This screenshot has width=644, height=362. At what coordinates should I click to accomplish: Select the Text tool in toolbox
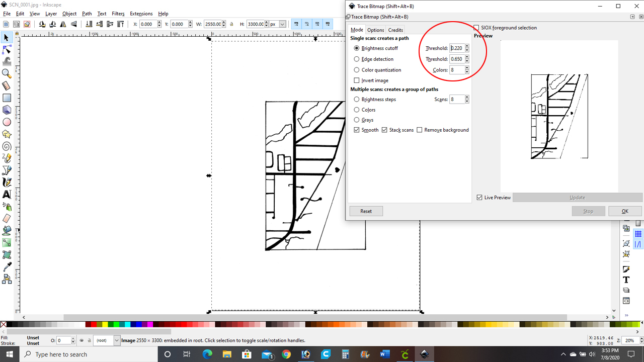(x=7, y=195)
